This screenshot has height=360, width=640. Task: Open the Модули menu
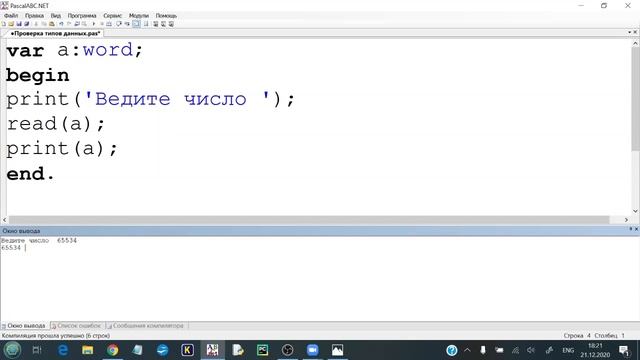click(139, 16)
